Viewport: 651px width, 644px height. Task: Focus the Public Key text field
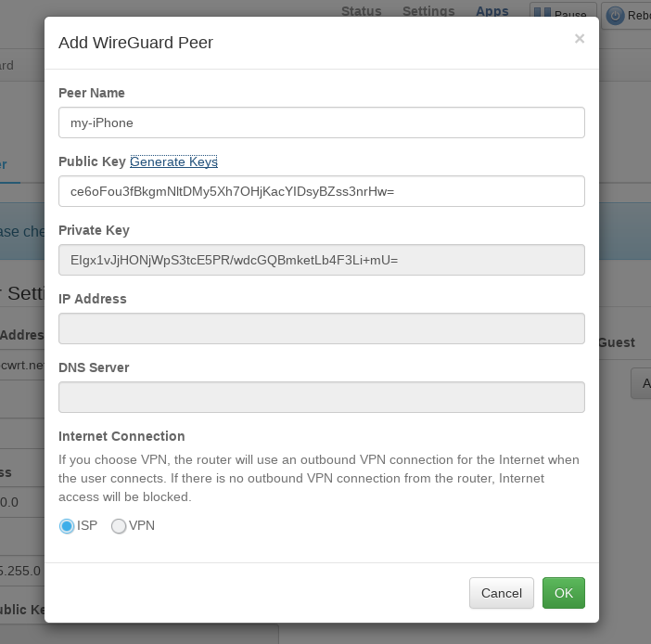pos(321,191)
